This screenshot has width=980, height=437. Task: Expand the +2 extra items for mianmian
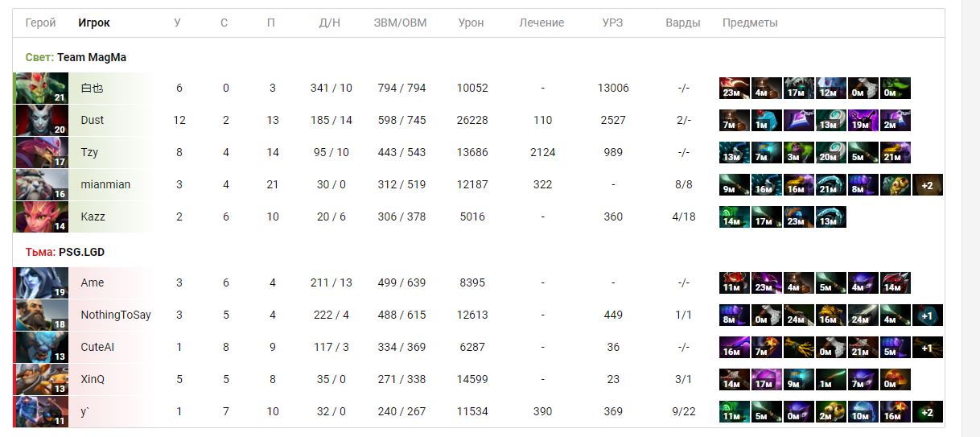[x=928, y=184]
